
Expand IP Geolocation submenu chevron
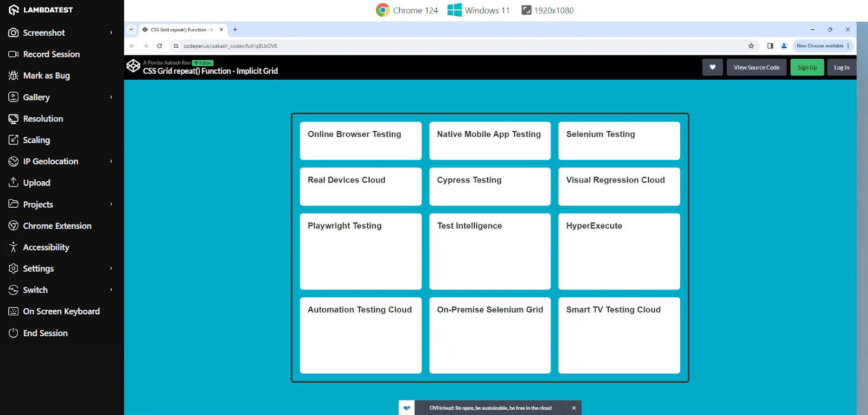pyautogui.click(x=111, y=161)
